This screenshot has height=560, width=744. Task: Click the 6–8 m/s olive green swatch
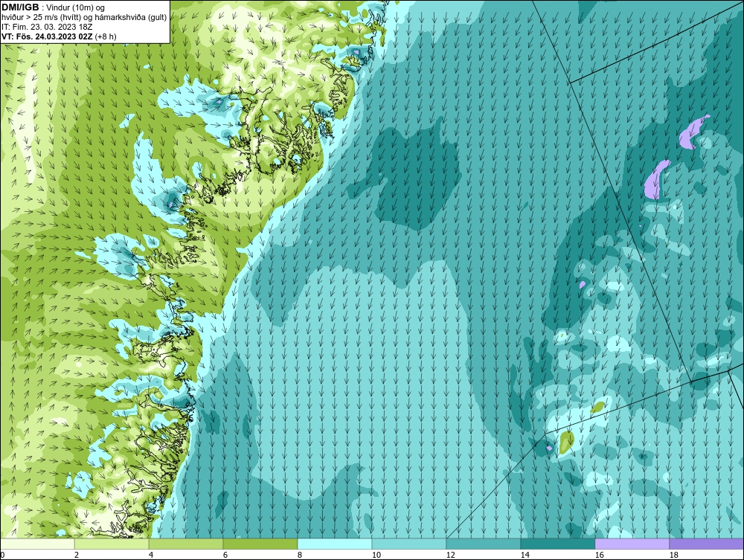(260, 544)
